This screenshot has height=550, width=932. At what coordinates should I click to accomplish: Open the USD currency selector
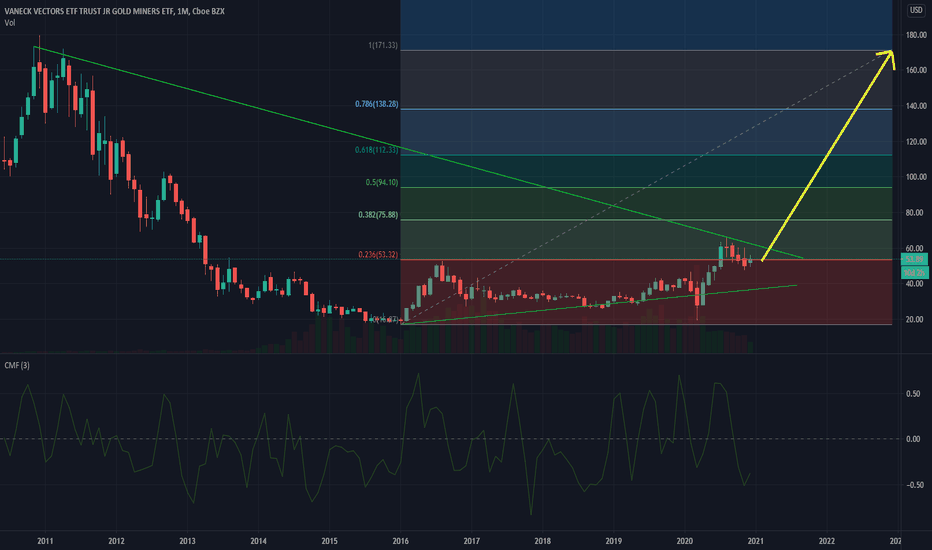916,10
